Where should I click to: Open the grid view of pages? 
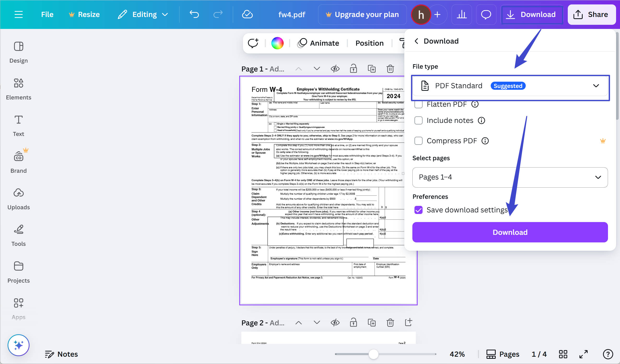click(x=563, y=354)
